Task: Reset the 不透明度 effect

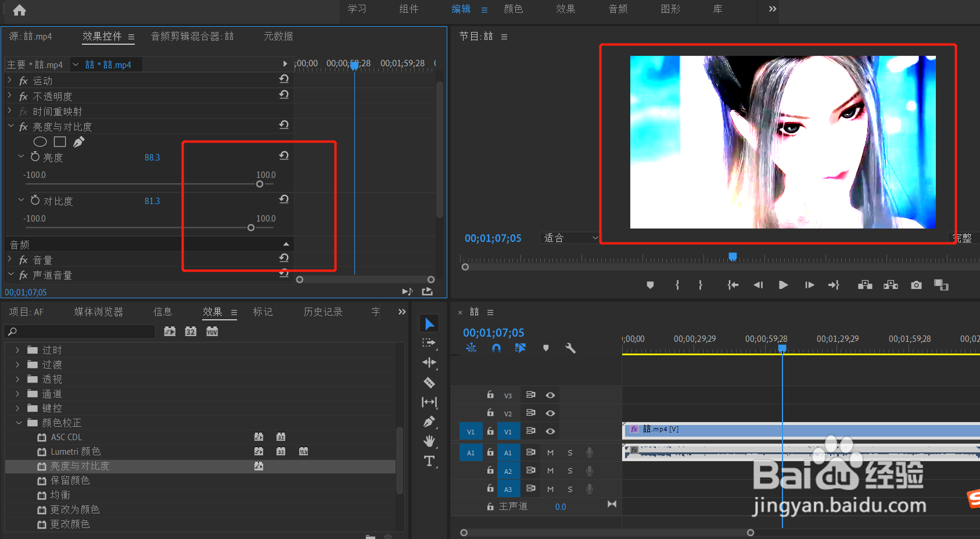Action: point(284,95)
